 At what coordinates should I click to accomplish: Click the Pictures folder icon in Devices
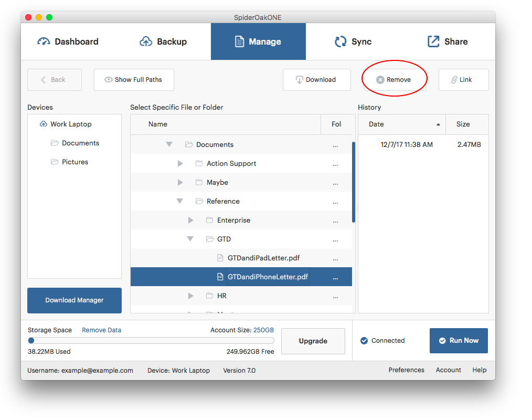click(55, 162)
